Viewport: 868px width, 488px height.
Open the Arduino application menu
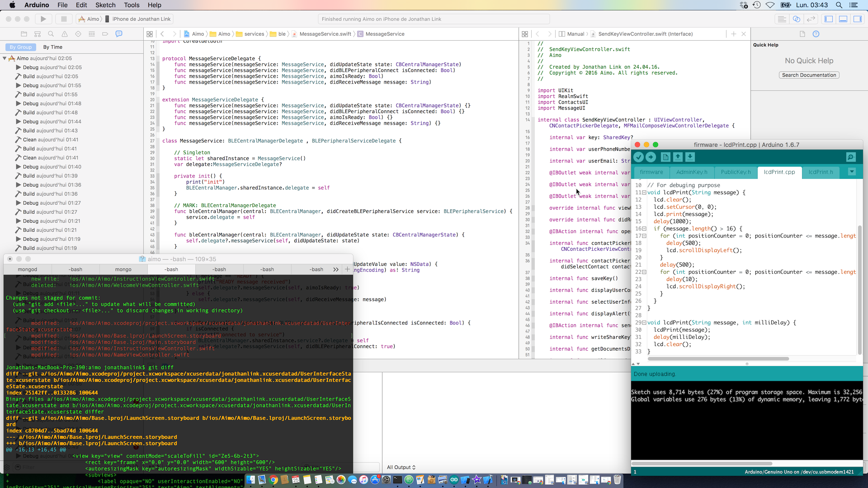(37, 5)
